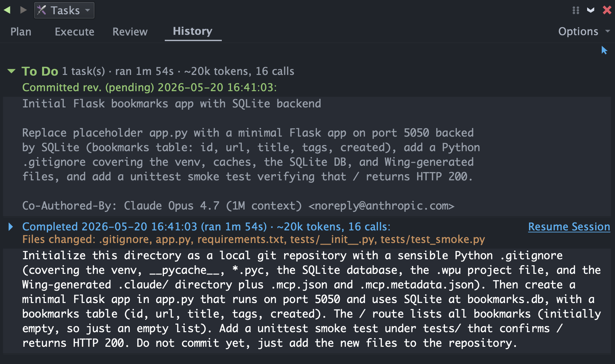Click '1 task(s) · ran 1m 54s' summary
Image resolution: width=615 pixels, height=364 pixels.
click(x=178, y=71)
